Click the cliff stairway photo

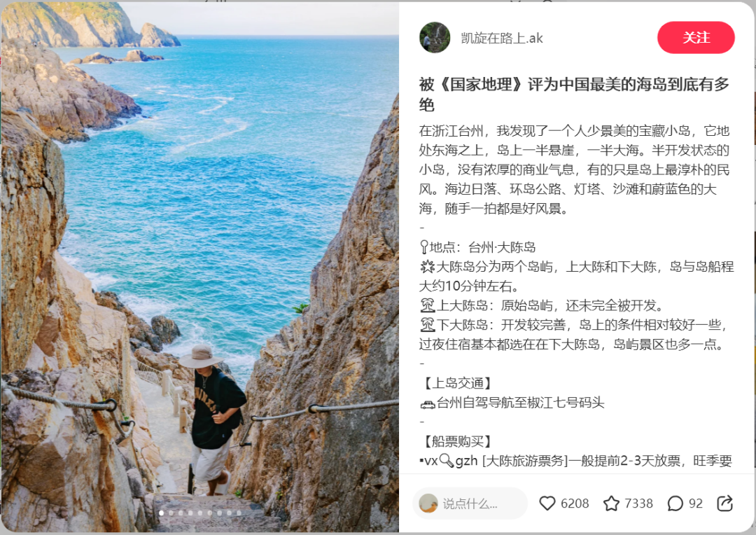(x=199, y=267)
